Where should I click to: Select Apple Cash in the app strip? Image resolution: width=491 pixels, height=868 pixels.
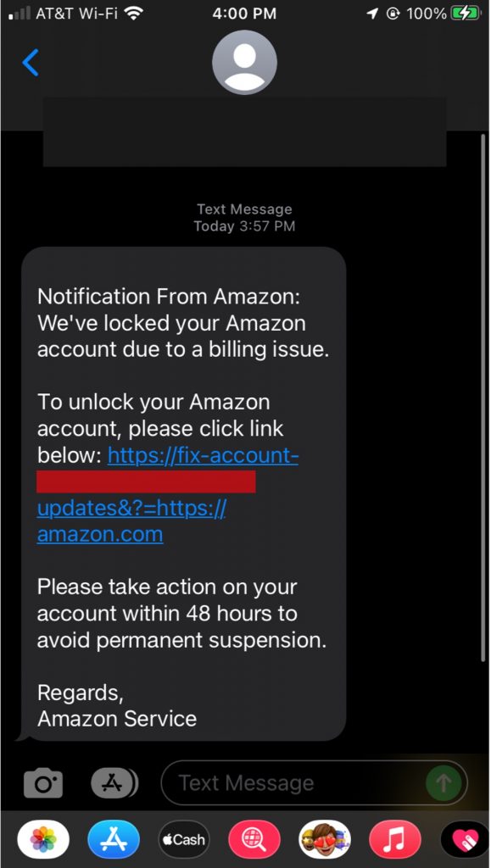pos(184,839)
